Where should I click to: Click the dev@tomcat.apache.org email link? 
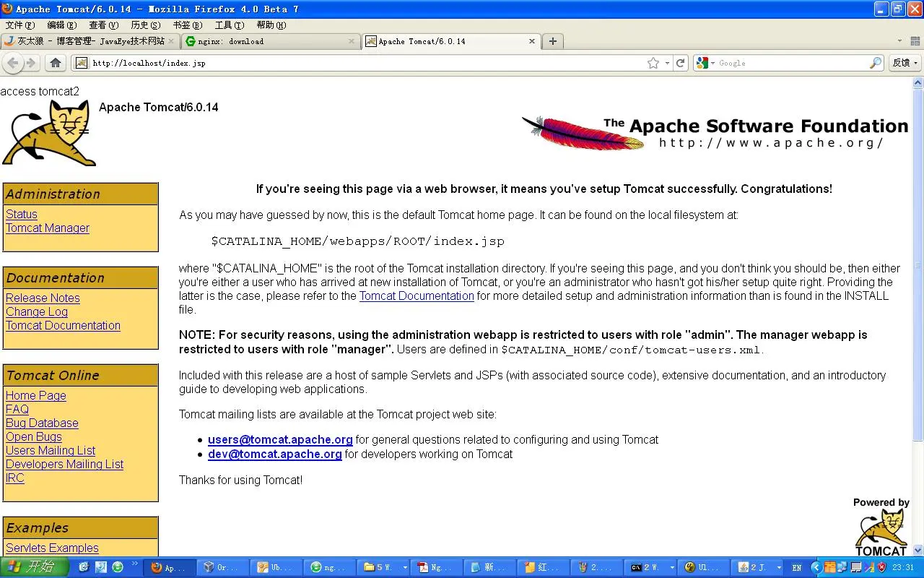tap(275, 454)
